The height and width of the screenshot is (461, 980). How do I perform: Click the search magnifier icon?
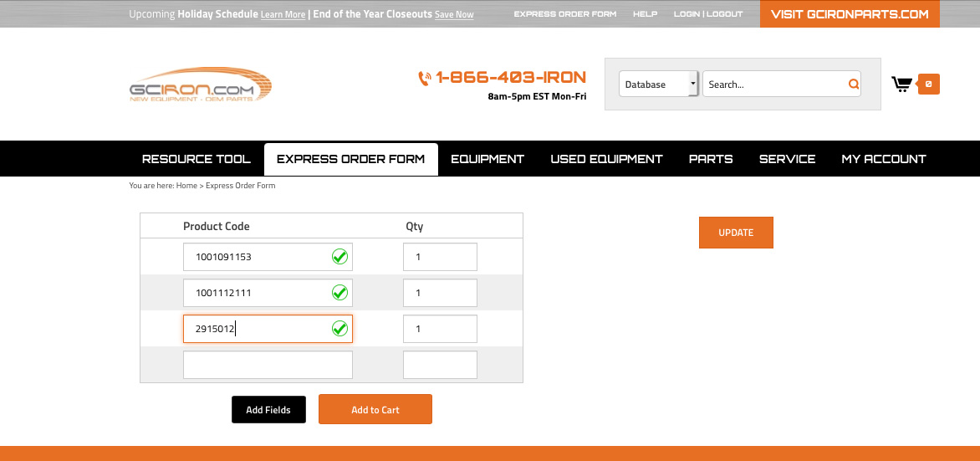tap(853, 85)
